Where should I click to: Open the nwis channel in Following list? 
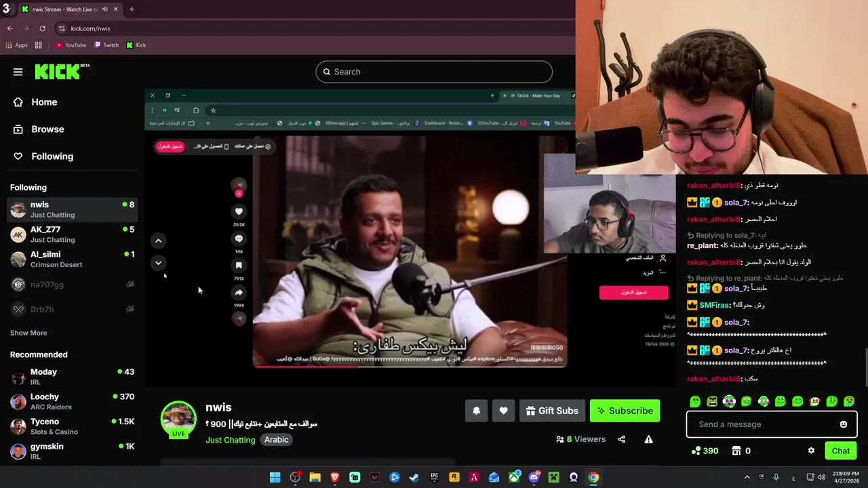(72, 209)
